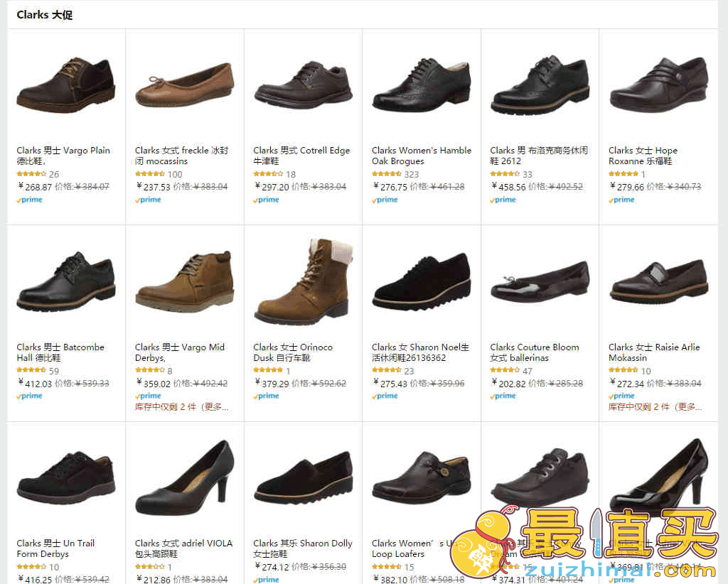This screenshot has width=728, height=584.
Task: Click the review count 10 for Raisie Arlie
Action: point(646,371)
